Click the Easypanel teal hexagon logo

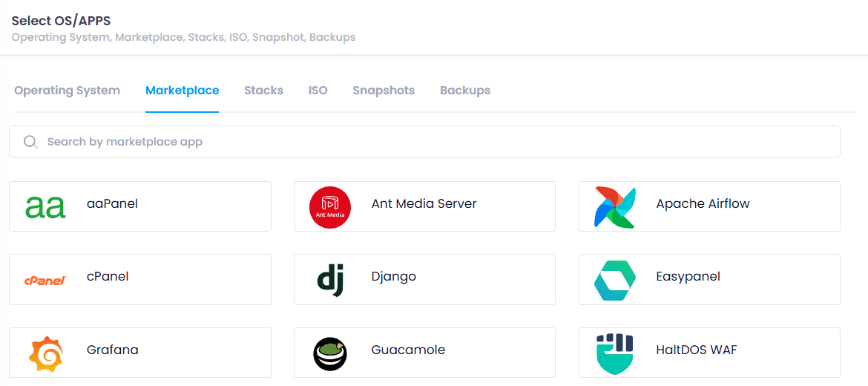(615, 281)
